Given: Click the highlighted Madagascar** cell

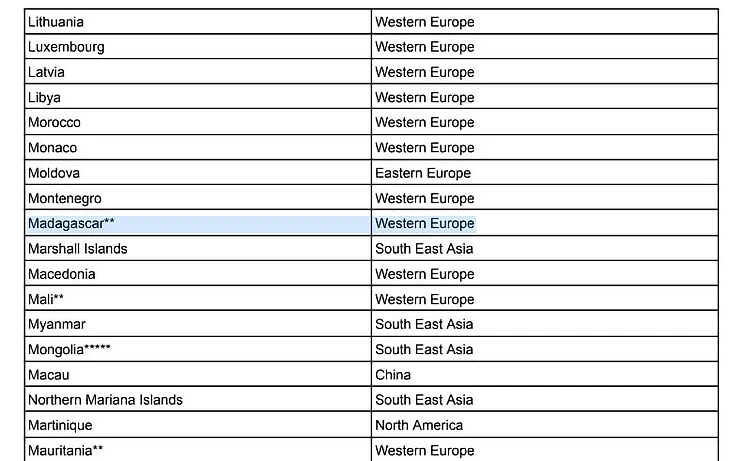Looking at the screenshot, I should (x=198, y=223).
